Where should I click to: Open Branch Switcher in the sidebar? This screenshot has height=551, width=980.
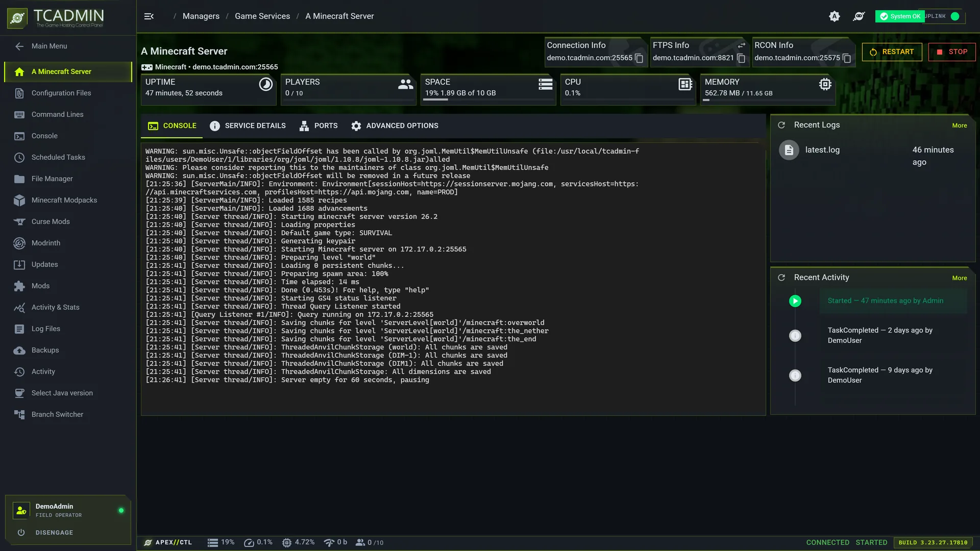(68, 415)
